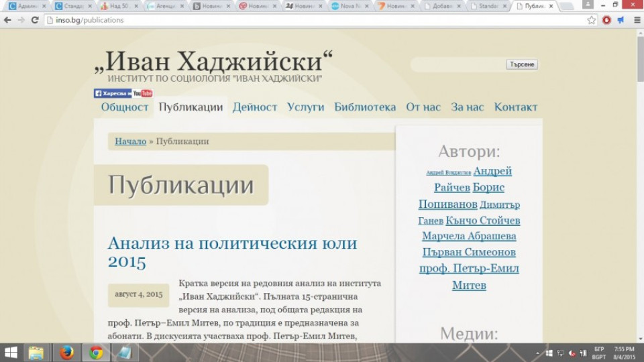Viewport: 644px width, 362px height.
Task: Select author проф. Петър-Емил Митев
Action: (x=469, y=268)
